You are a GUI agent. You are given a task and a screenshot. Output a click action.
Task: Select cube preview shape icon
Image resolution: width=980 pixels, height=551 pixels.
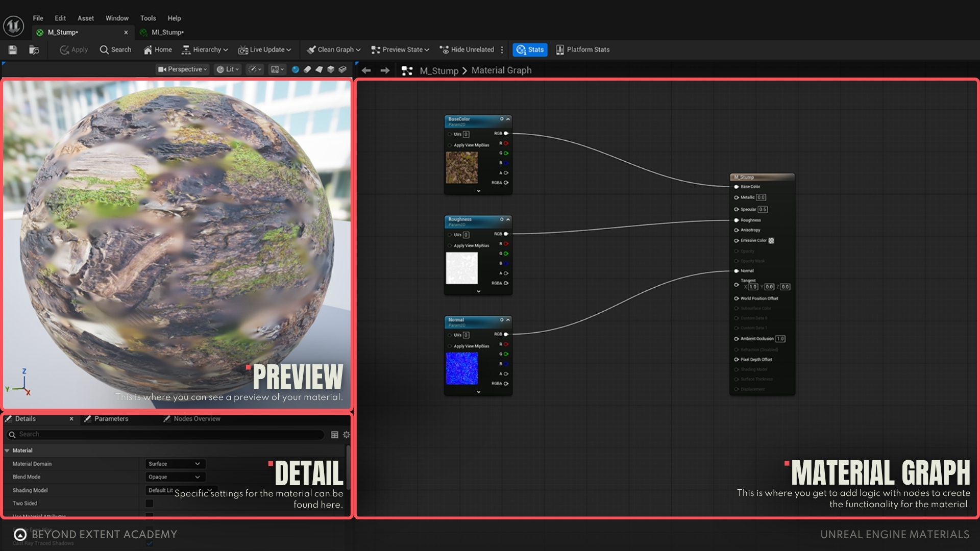pos(331,69)
